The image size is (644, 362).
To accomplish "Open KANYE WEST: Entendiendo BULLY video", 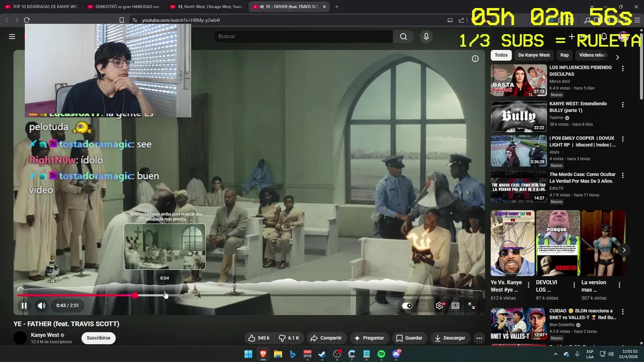I will pyautogui.click(x=519, y=116).
